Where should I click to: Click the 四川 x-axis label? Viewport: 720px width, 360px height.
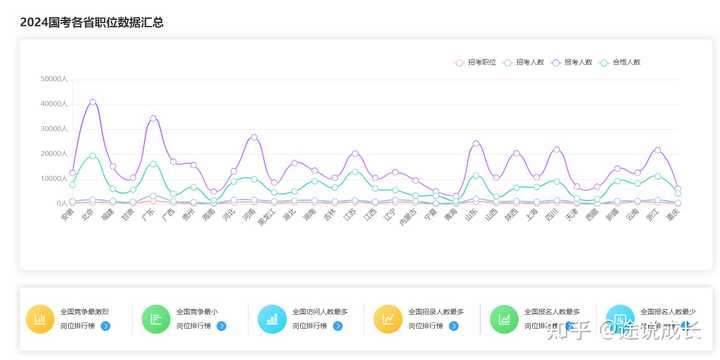[x=551, y=214]
